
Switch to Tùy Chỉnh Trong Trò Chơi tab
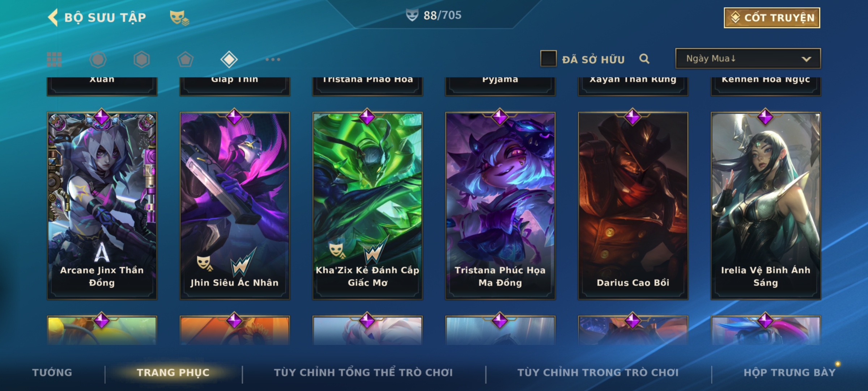point(598,373)
